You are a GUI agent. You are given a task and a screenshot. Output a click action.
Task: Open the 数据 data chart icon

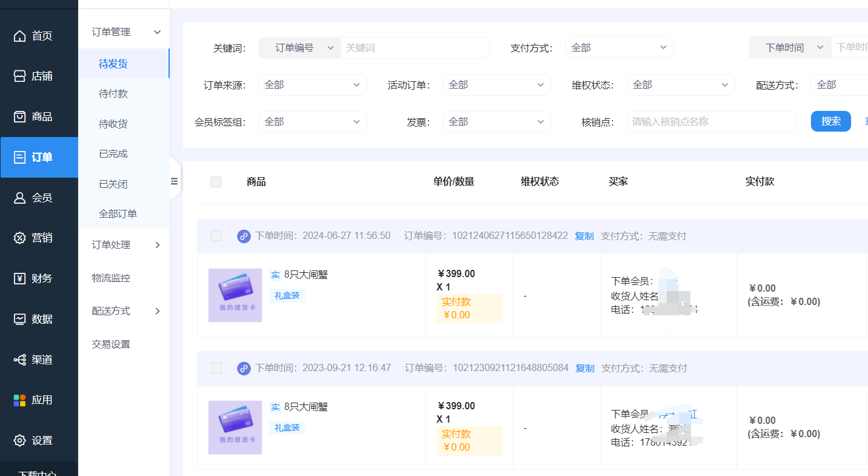20,319
